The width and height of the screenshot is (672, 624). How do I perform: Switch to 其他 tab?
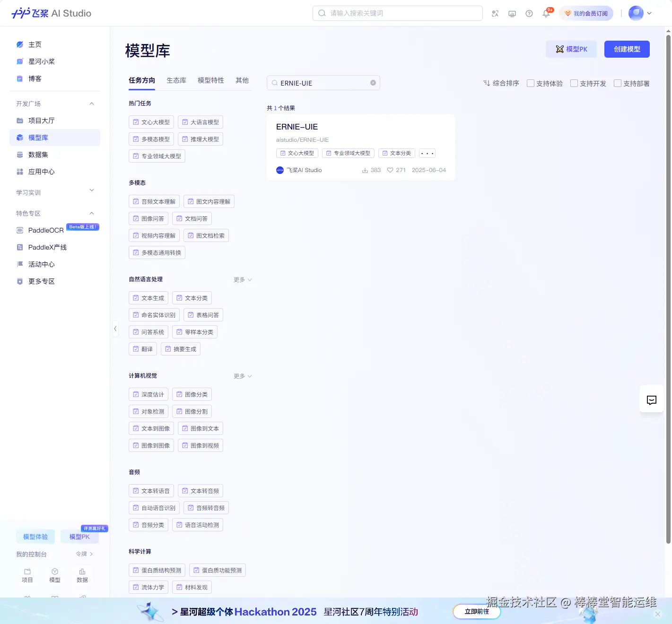[x=242, y=80]
